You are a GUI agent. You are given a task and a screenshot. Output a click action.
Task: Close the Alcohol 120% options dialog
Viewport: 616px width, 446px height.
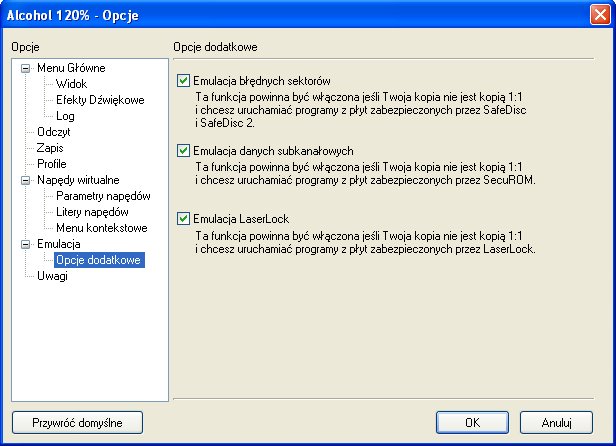coord(600,15)
